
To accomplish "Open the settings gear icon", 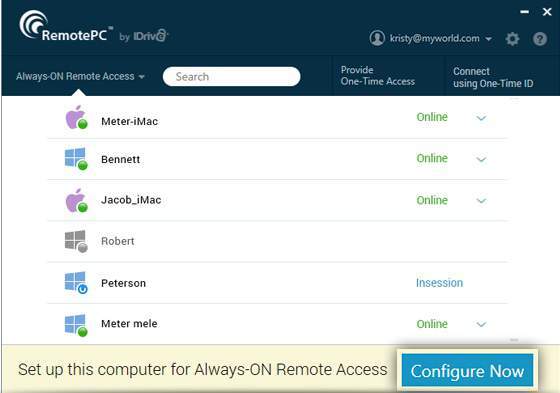I will pos(512,39).
